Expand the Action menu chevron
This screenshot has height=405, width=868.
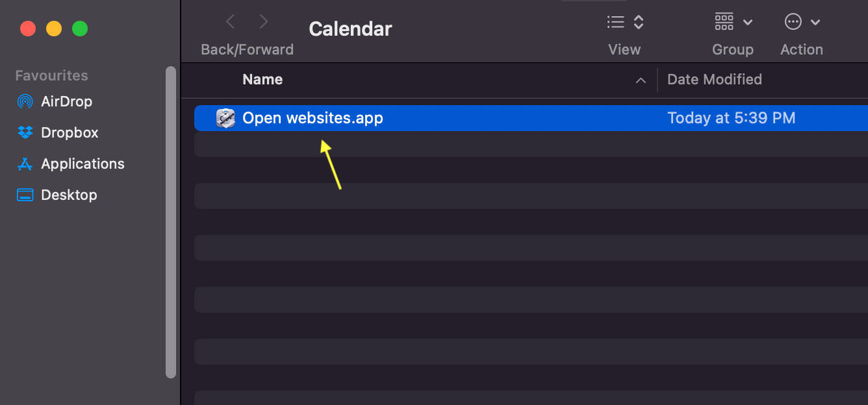[x=815, y=22]
